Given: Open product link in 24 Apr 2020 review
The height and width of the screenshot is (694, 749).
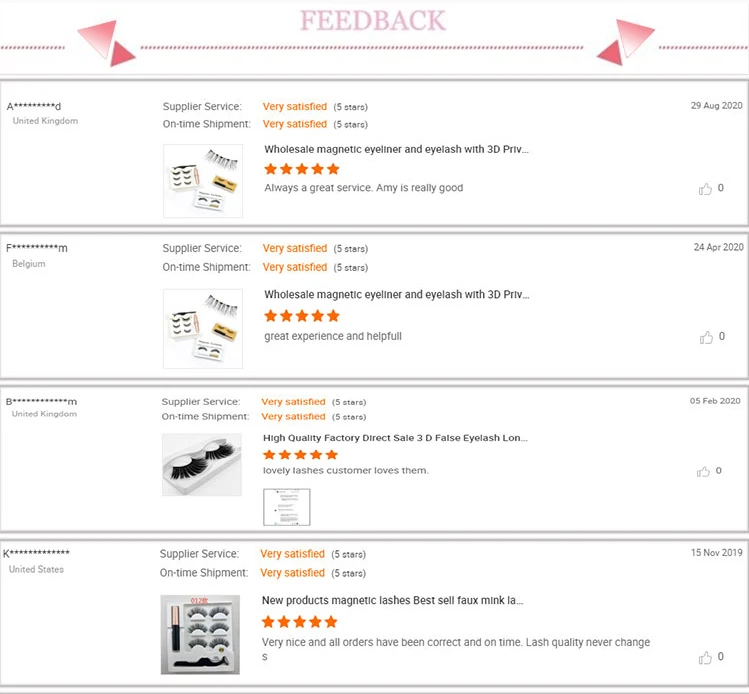Looking at the screenshot, I should [396, 295].
